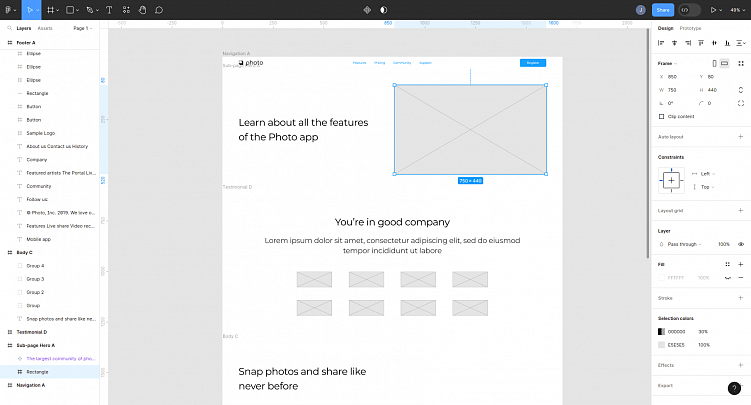Select the Body C frame layer
The height and width of the screenshot is (405, 751).
pyautogui.click(x=50, y=252)
